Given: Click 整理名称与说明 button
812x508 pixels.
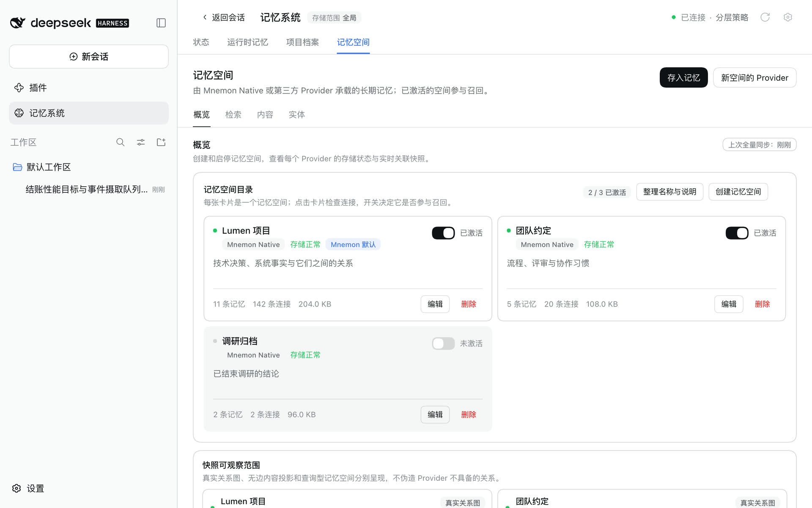Looking at the screenshot, I should 669,192.
